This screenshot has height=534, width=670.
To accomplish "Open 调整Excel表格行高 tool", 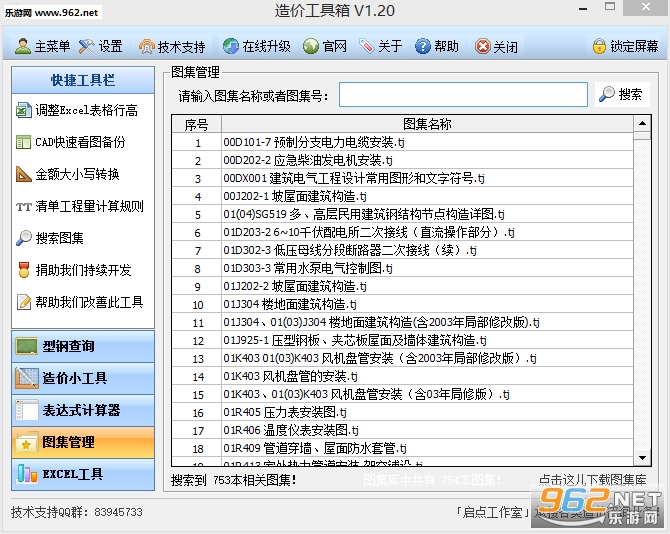I will coord(77,111).
